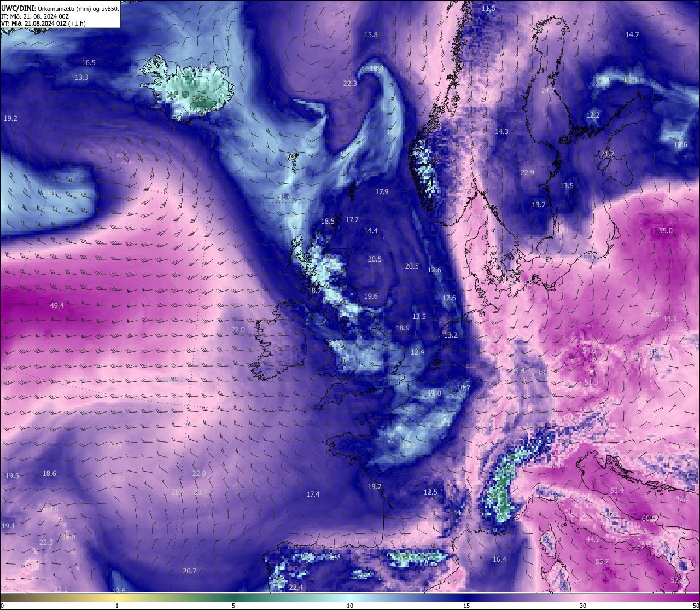This screenshot has height=610, width=700.
Task: Click the 13.7 value over the Baltic
Action: 539,205
